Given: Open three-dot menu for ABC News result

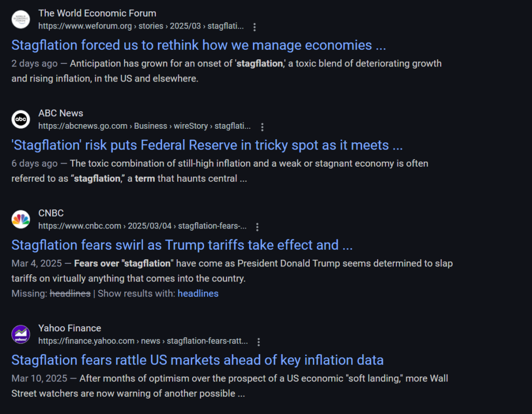Looking at the screenshot, I should [x=262, y=127].
